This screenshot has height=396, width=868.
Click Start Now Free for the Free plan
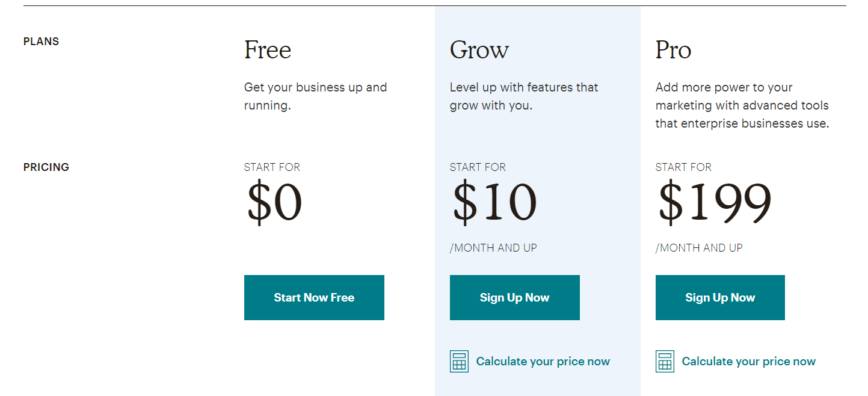pos(314,297)
